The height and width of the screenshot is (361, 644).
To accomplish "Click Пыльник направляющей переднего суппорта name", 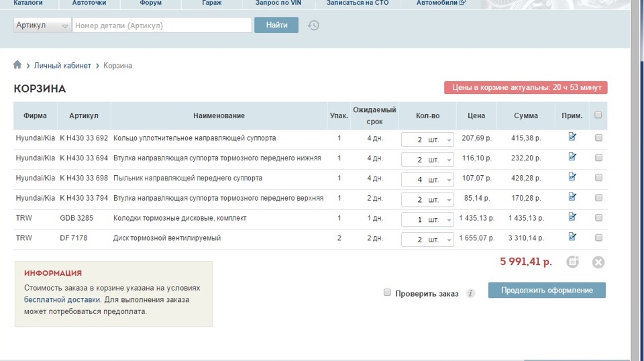I will coord(188,178).
